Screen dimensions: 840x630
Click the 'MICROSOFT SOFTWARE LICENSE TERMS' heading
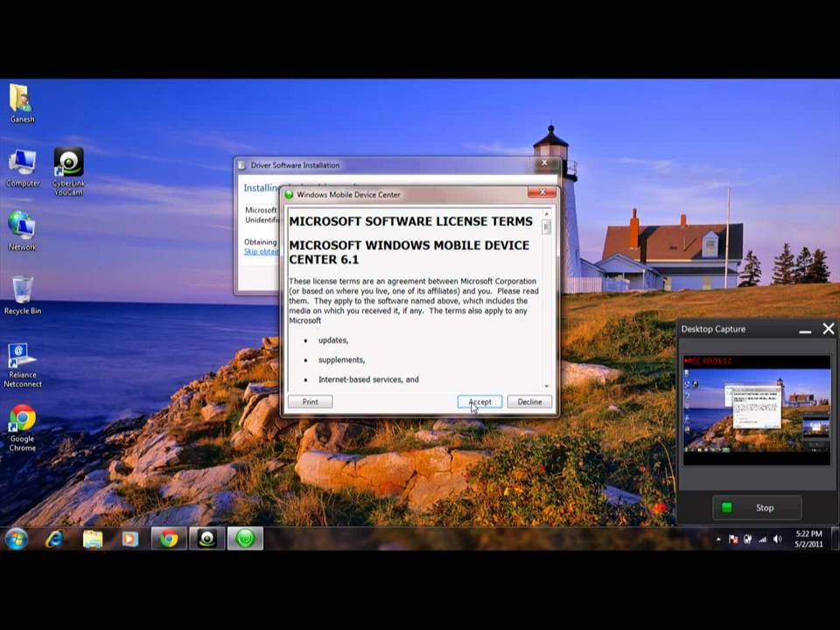(411, 221)
